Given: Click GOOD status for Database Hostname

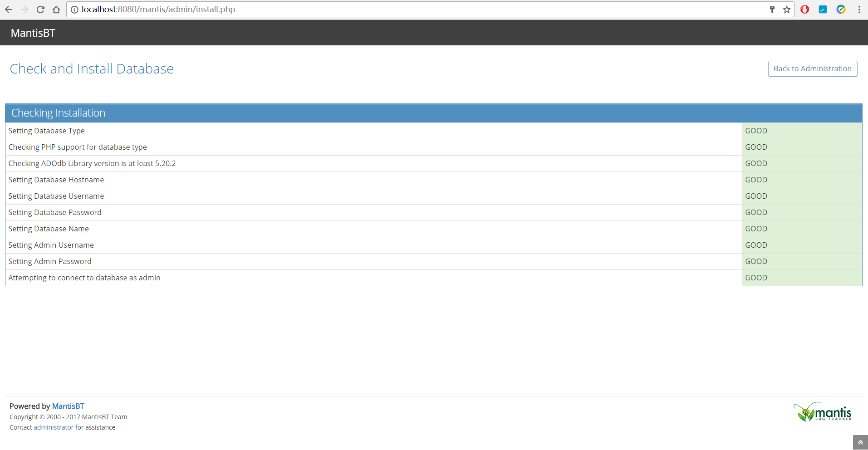Looking at the screenshot, I should point(756,180).
